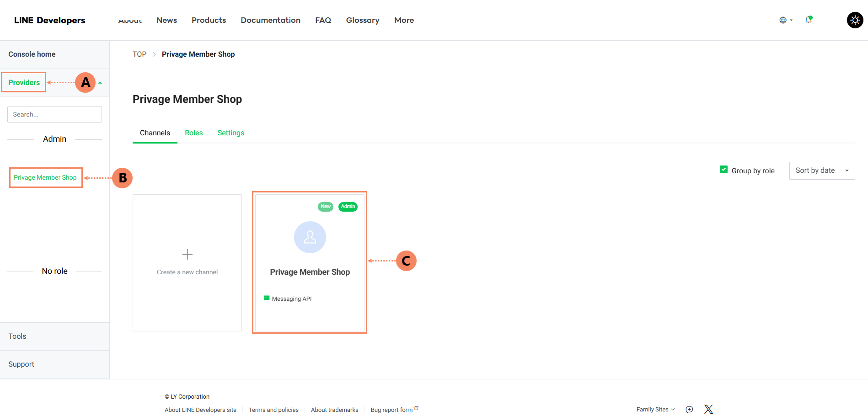This screenshot has height=416, width=868.
Task: Toggle the dark mode sun icon
Action: 855,20
